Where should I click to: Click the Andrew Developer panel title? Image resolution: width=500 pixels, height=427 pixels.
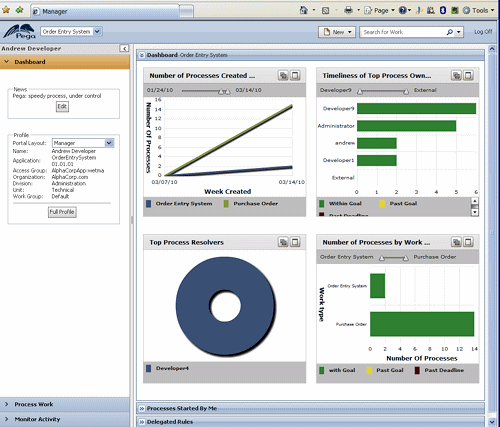(31, 49)
